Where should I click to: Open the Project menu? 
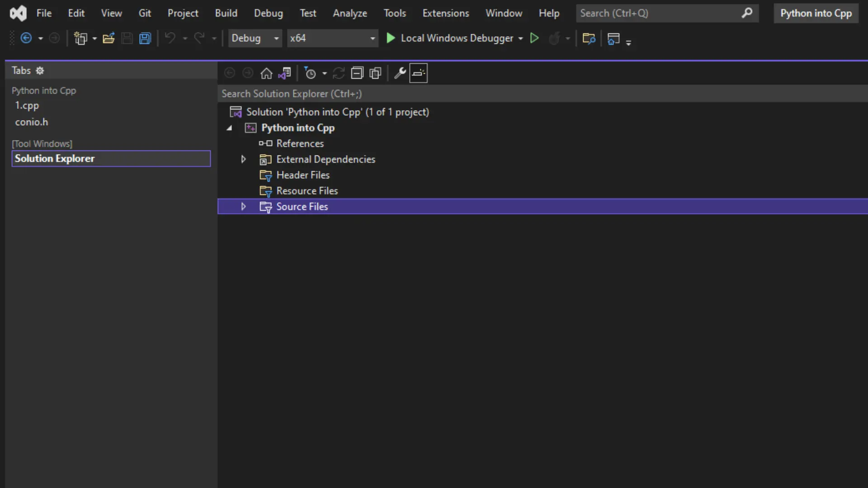tap(183, 14)
